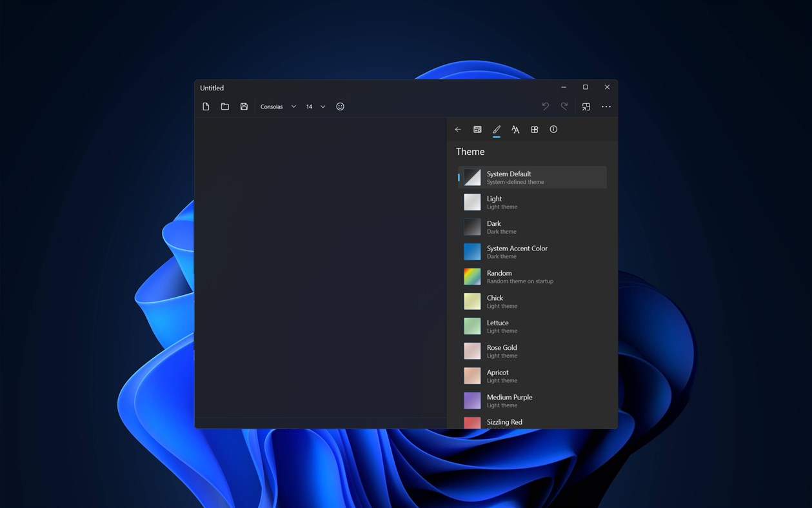The width and height of the screenshot is (812, 508).
Task: Open the editor in a new window
Action: (586, 106)
